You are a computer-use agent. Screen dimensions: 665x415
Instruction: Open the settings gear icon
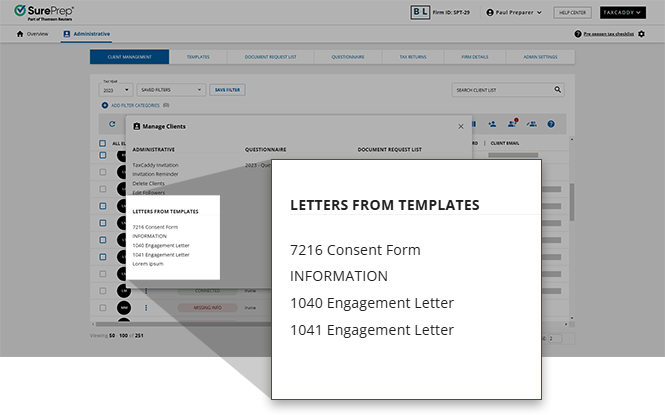point(641,34)
